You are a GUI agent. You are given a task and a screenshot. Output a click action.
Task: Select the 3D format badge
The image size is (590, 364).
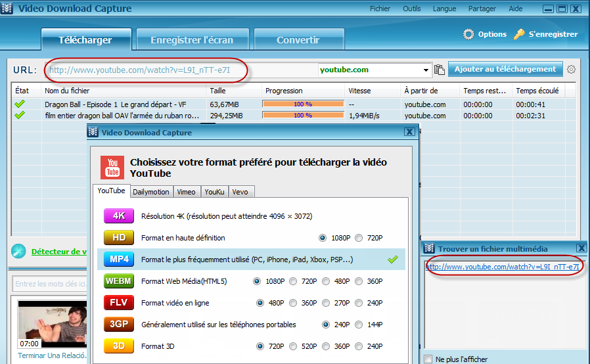[119, 346]
